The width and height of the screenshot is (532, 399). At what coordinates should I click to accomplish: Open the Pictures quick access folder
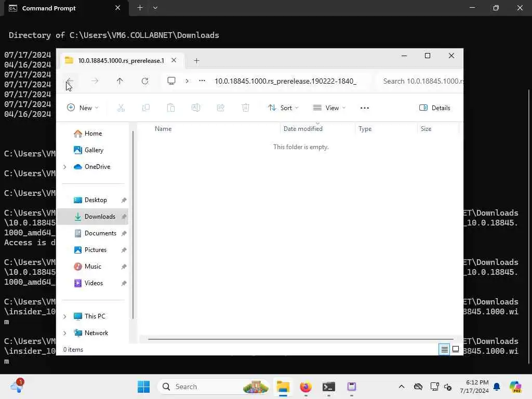(90, 250)
